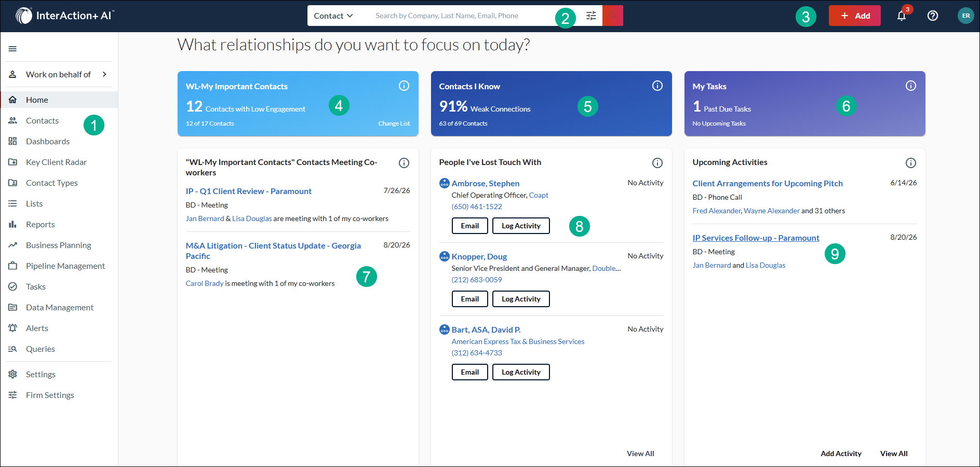Open Contact Types in the sidebar
Image resolution: width=980 pixels, height=467 pixels.
point(59,183)
